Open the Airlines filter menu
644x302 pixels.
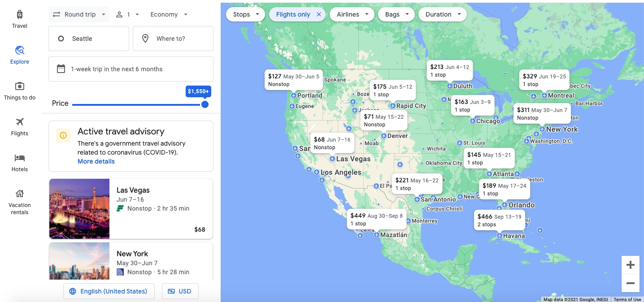click(352, 14)
